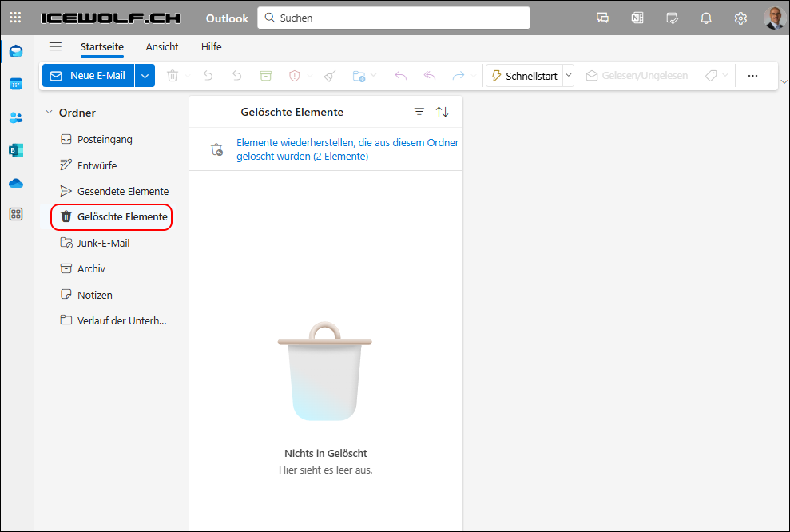Click Elemente wiederherstellen link
The image size is (790, 532).
point(347,149)
